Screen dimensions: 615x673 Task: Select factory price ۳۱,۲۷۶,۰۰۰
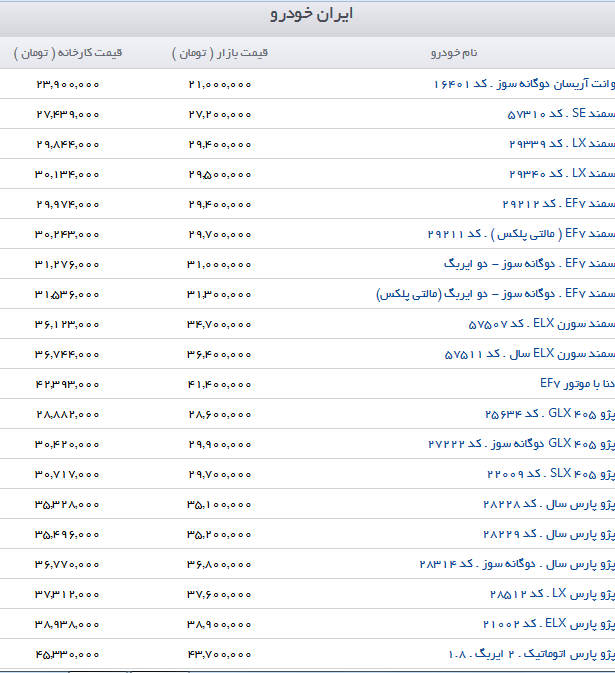pos(67,265)
